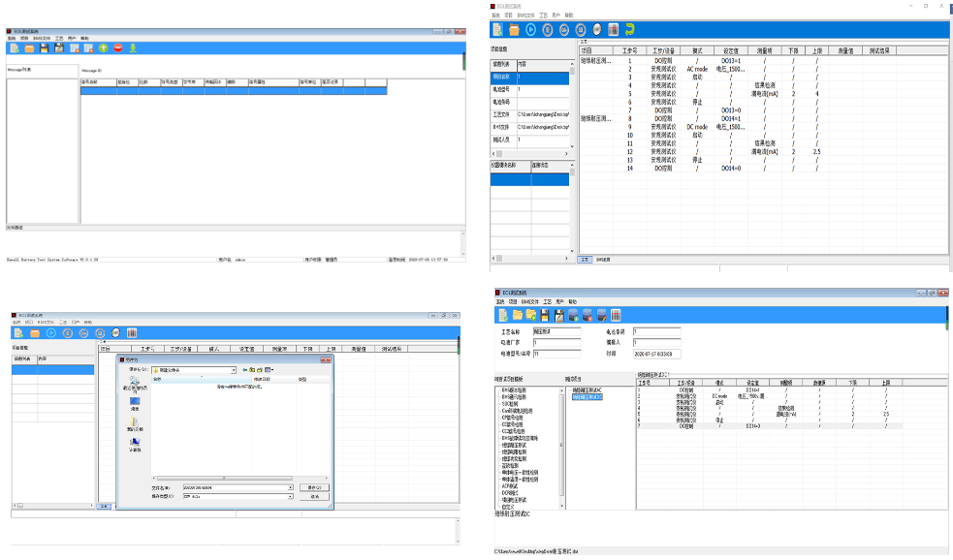The image size is (953, 560).
Task: Click the red minus remove icon
Action: (118, 48)
